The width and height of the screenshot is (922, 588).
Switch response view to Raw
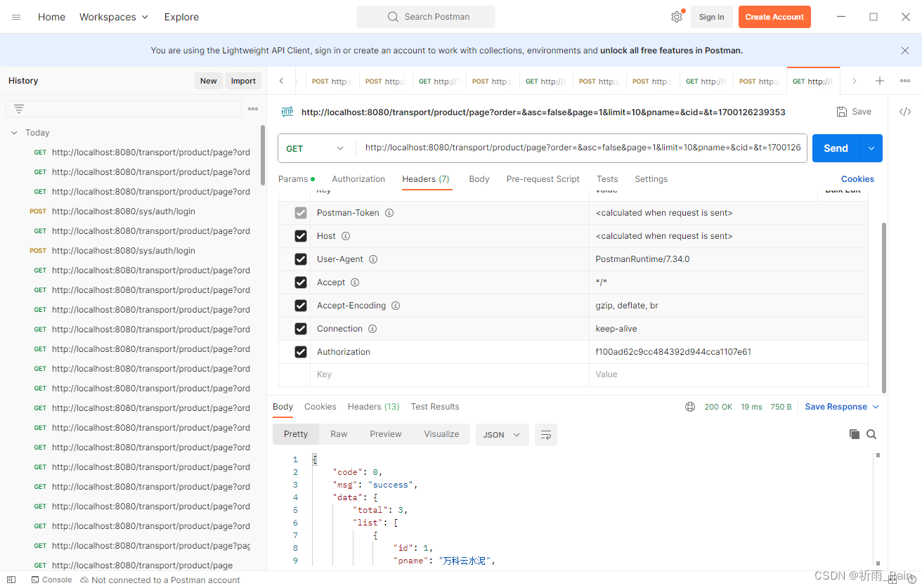click(339, 434)
